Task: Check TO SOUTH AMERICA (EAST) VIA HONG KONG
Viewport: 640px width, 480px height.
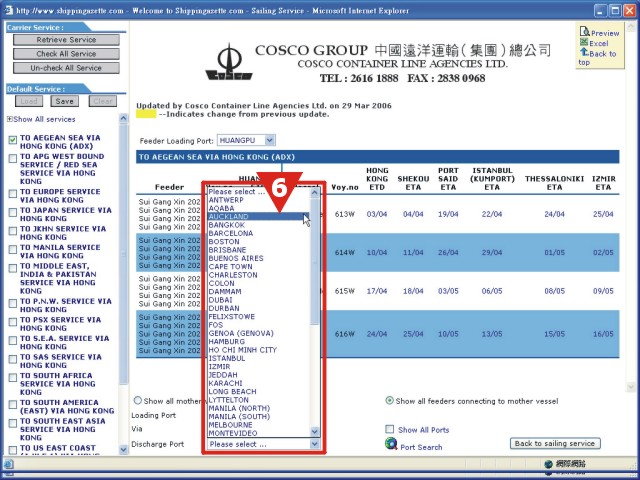Action: (13, 404)
